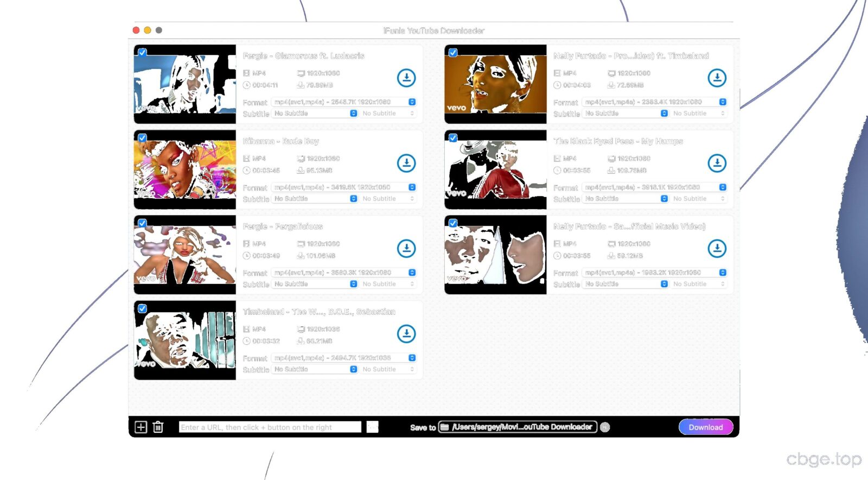The width and height of the screenshot is (868, 480).
Task: Open first Subtitle dropdown for Fergie Glamorous
Action: click(315, 113)
